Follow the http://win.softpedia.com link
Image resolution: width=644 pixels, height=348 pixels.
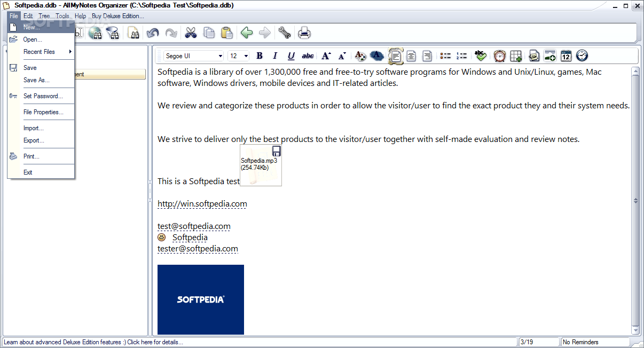tap(202, 204)
